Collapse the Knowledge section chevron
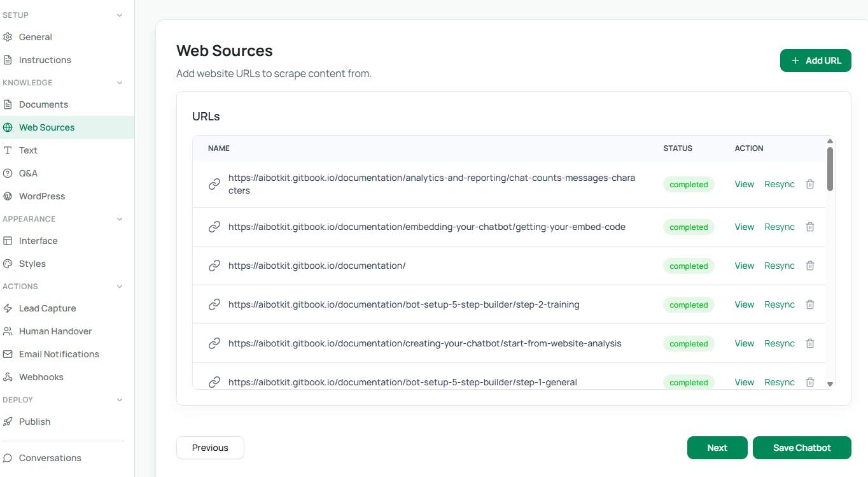The width and height of the screenshot is (868, 477). (x=120, y=83)
